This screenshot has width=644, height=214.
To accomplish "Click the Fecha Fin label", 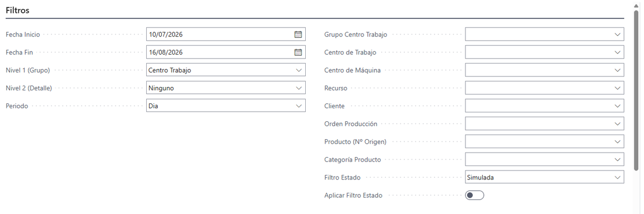I will pos(19,53).
